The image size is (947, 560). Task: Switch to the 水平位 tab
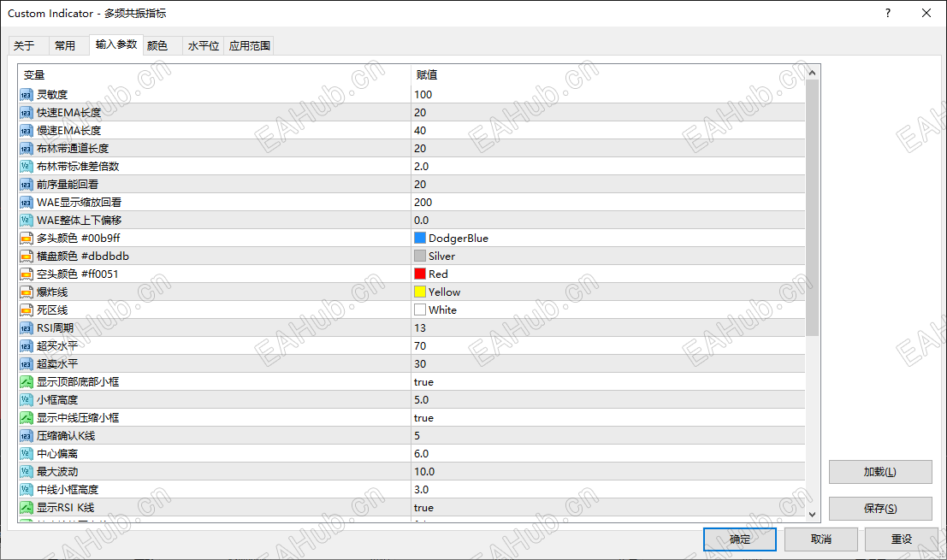pyautogui.click(x=204, y=46)
